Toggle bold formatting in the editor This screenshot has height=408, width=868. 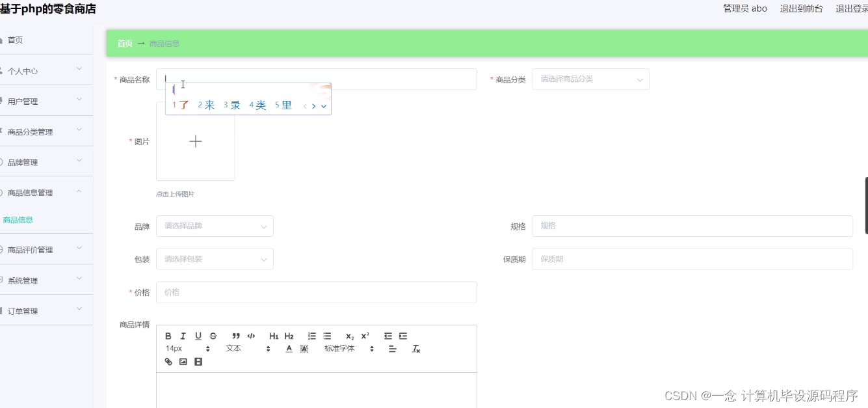(168, 336)
